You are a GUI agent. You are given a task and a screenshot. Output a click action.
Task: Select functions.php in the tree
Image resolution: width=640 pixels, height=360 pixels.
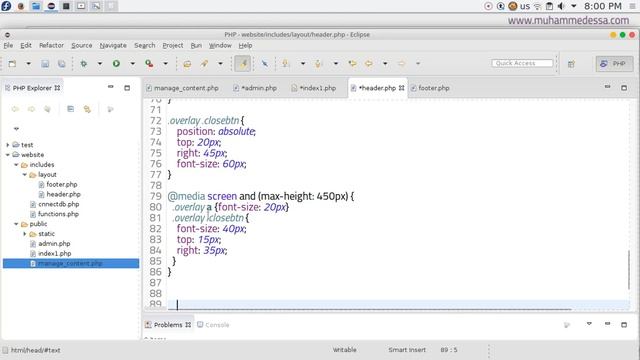pyautogui.click(x=58, y=214)
